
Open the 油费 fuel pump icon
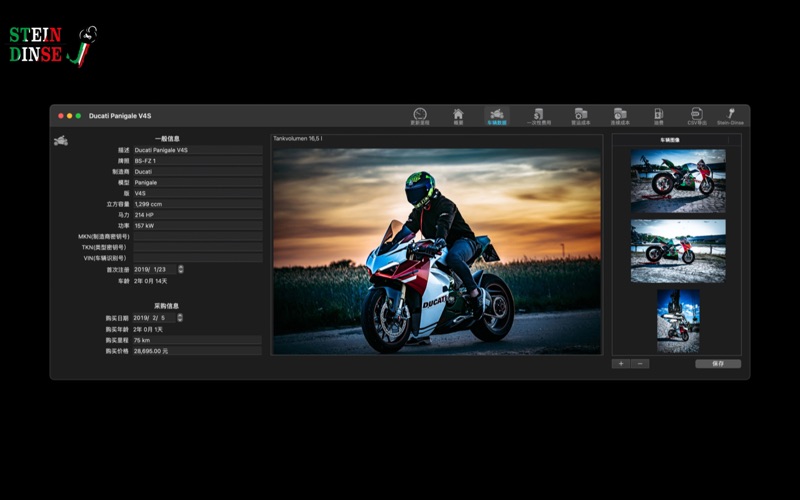(659, 116)
